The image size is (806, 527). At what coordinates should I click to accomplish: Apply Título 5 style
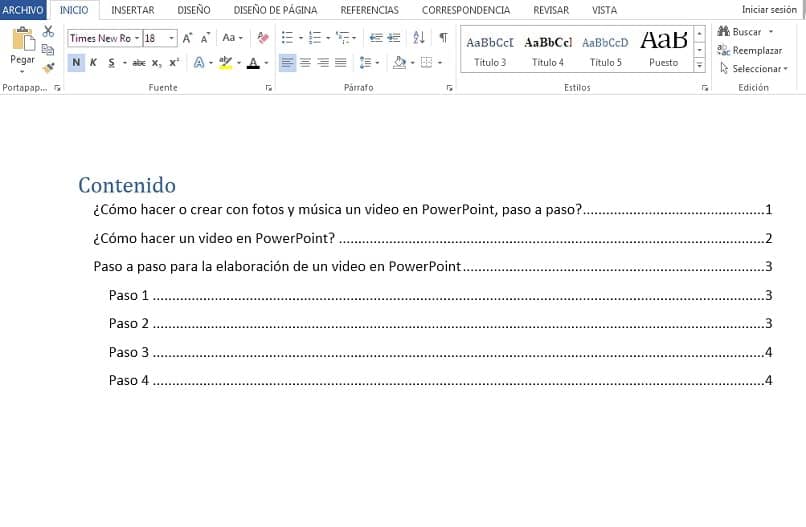point(606,50)
